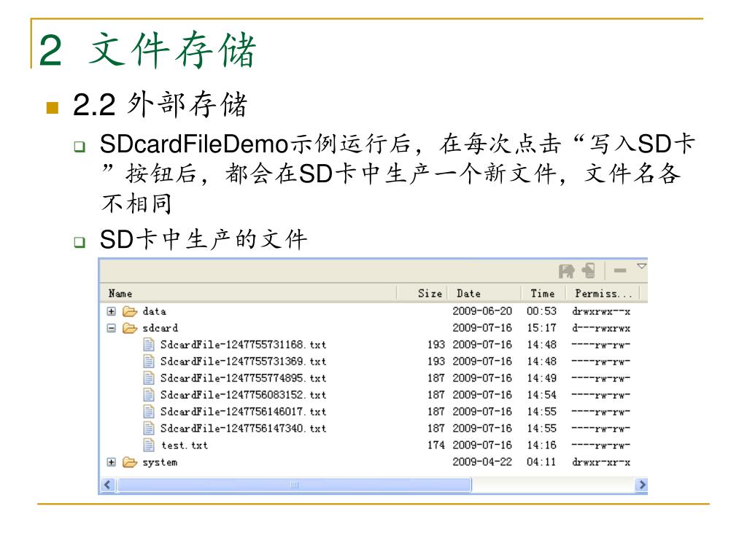Click size 174 in test.txt row
The width and height of the screenshot is (747, 560).
point(436,446)
